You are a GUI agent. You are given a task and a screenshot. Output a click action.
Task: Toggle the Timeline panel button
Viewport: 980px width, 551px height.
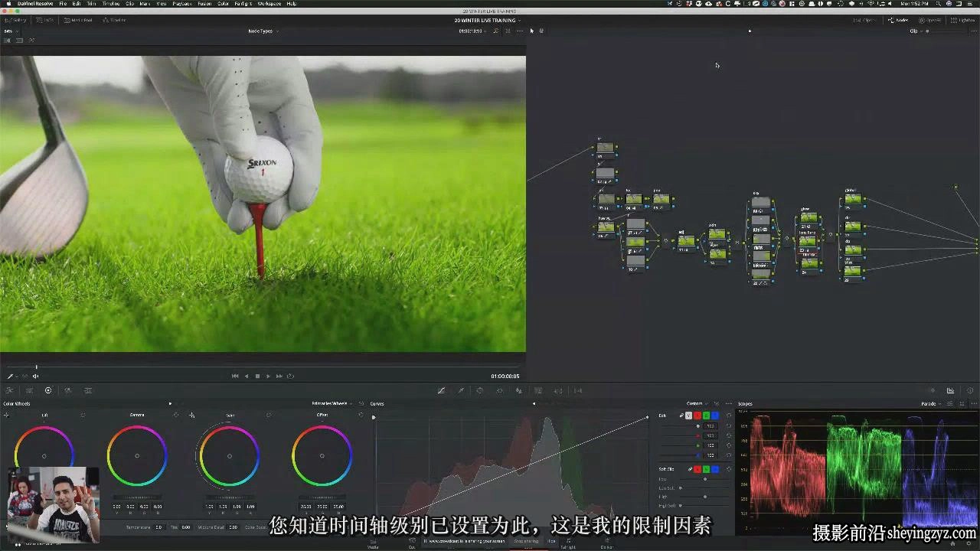114,20
